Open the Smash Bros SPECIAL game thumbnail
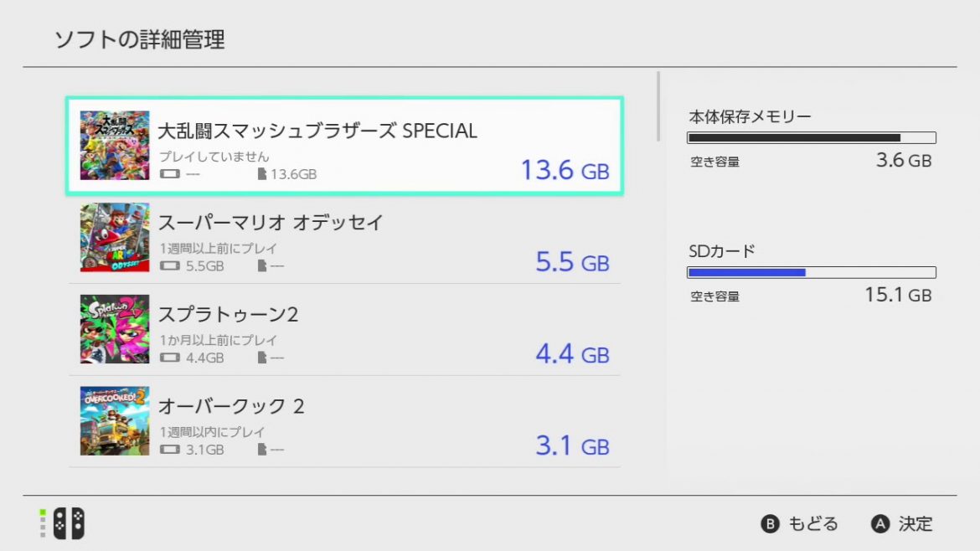980x551 pixels. click(x=115, y=145)
